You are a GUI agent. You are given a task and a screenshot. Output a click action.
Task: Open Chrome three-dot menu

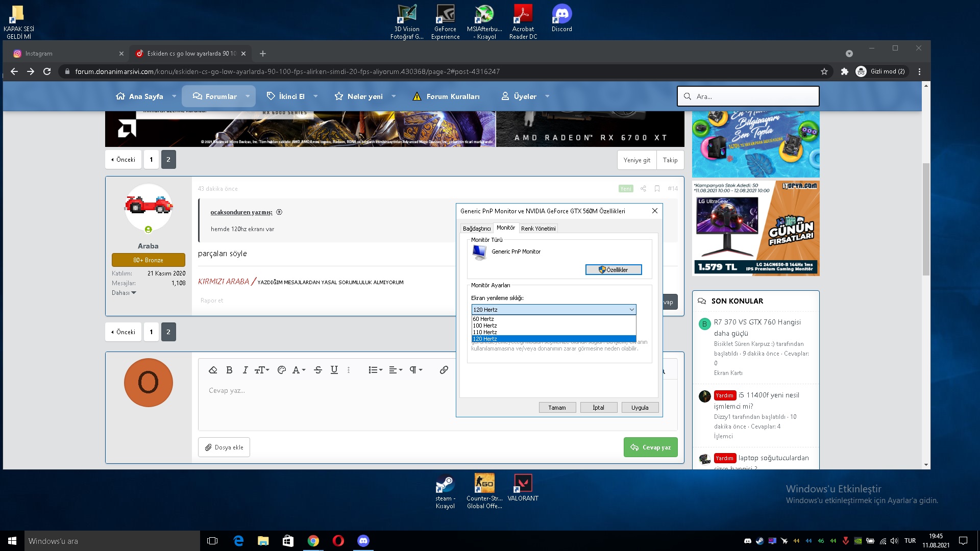click(919, 71)
